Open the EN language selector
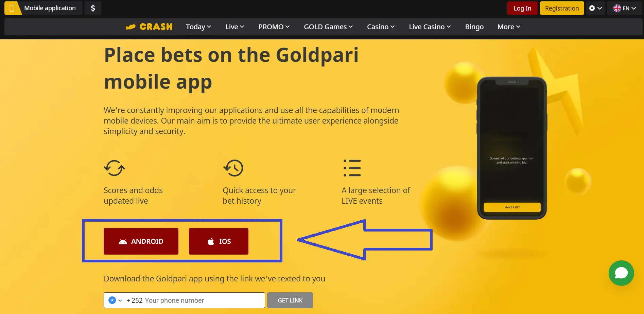644x314 pixels. point(625,8)
